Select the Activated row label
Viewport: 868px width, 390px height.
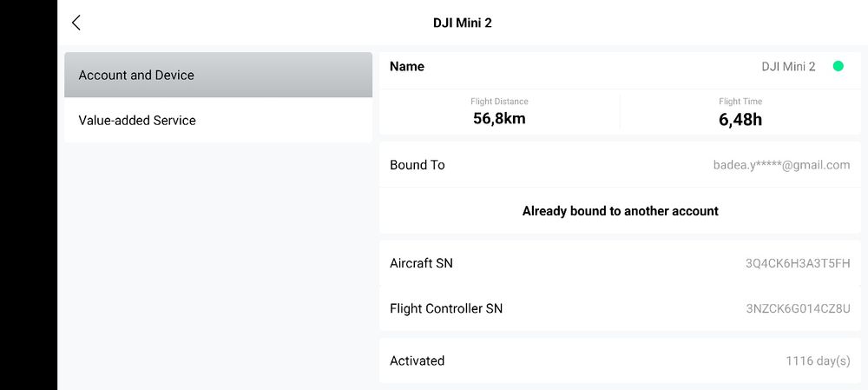coord(418,360)
